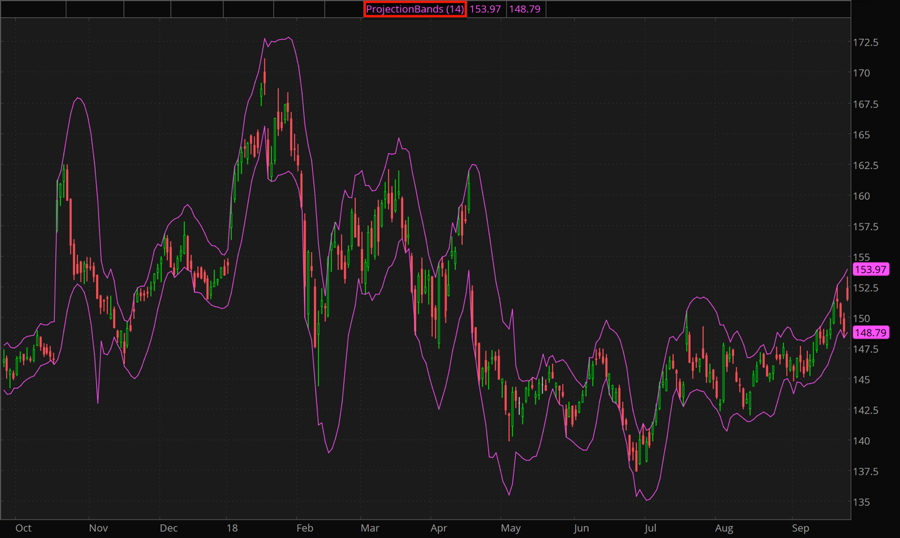Image resolution: width=900 pixels, height=538 pixels.
Task: Select the 148.79 value in the study header
Action: [x=524, y=10]
